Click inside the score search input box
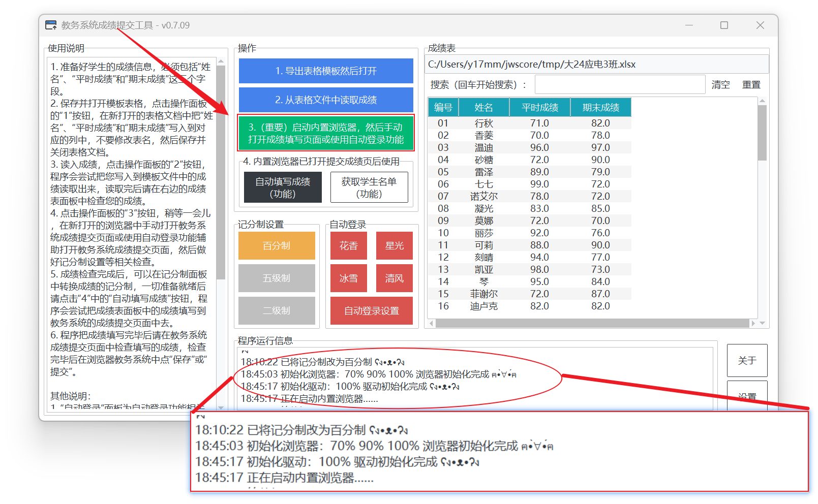 (620, 84)
